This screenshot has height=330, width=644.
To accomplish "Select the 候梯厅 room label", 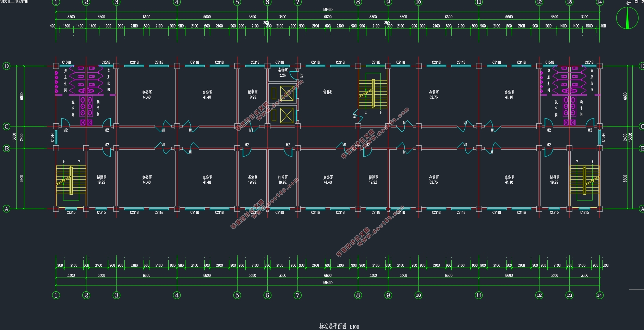I will point(328,92).
